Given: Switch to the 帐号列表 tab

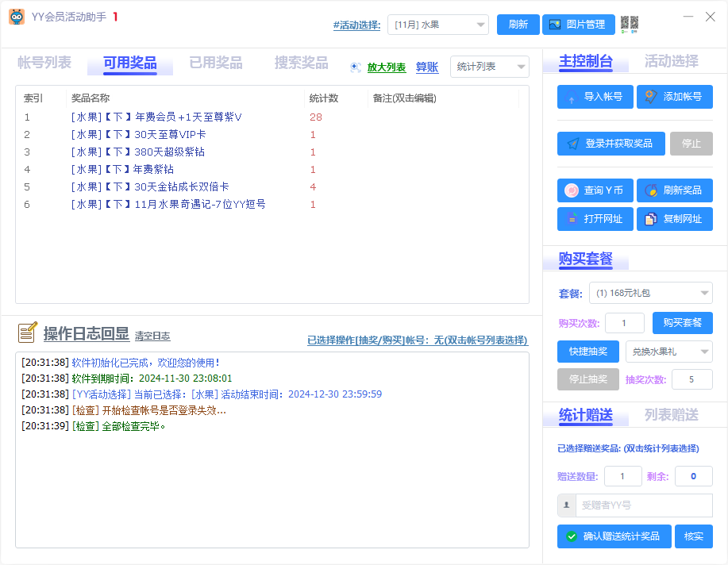Looking at the screenshot, I should pyautogui.click(x=44, y=63).
